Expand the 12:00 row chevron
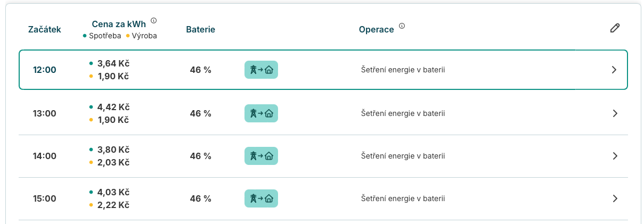The image size is (644, 224). pos(614,70)
